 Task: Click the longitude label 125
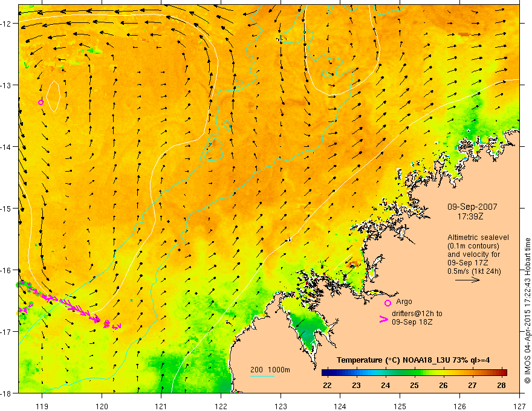click(x=400, y=406)
